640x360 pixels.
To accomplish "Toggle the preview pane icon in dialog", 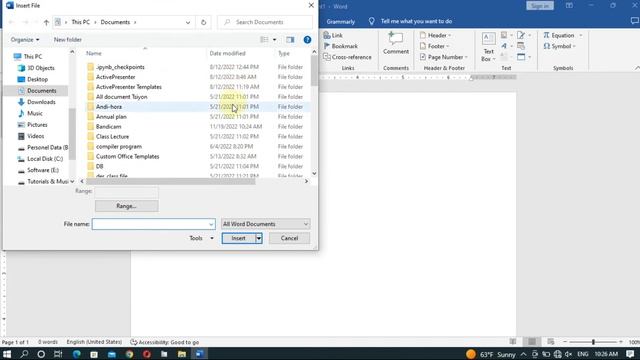I will point(290,40).
